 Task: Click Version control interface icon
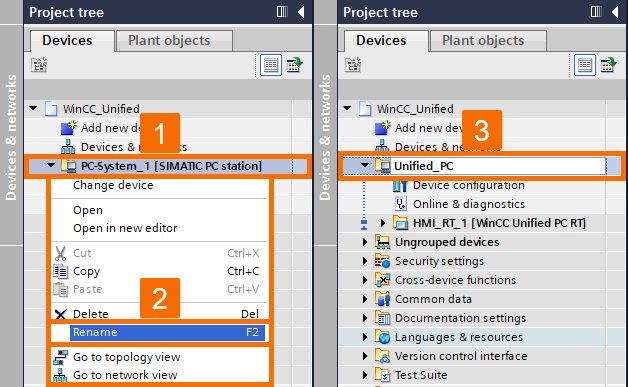[382, 356]
